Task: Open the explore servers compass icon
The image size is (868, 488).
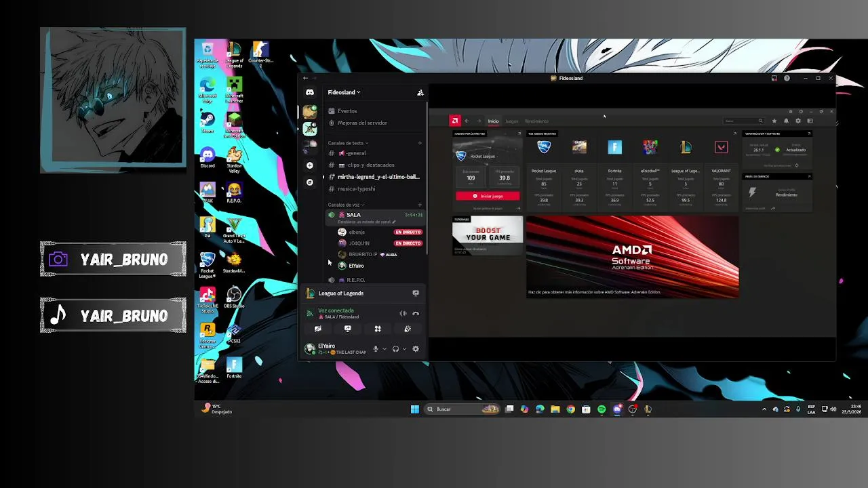Action: (310, 182)
